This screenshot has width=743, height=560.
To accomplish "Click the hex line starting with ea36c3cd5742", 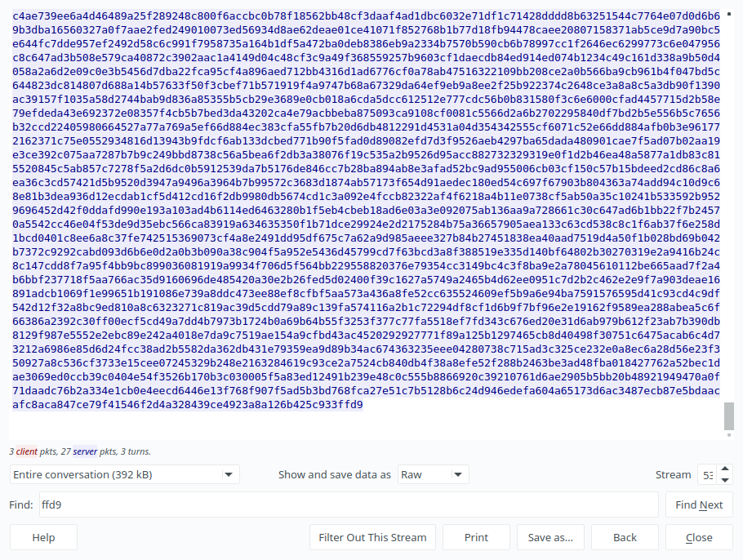I will pos(367,182).
